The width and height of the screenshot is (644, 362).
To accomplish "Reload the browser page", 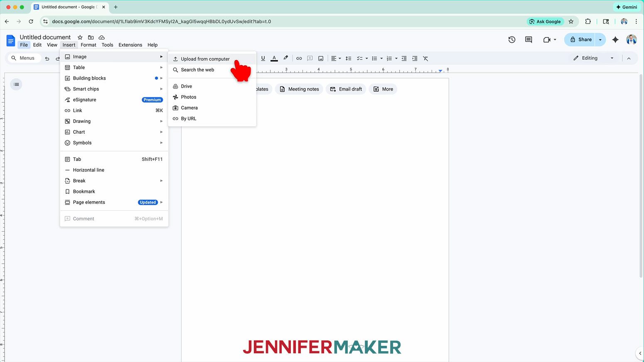I will [31, 22].
